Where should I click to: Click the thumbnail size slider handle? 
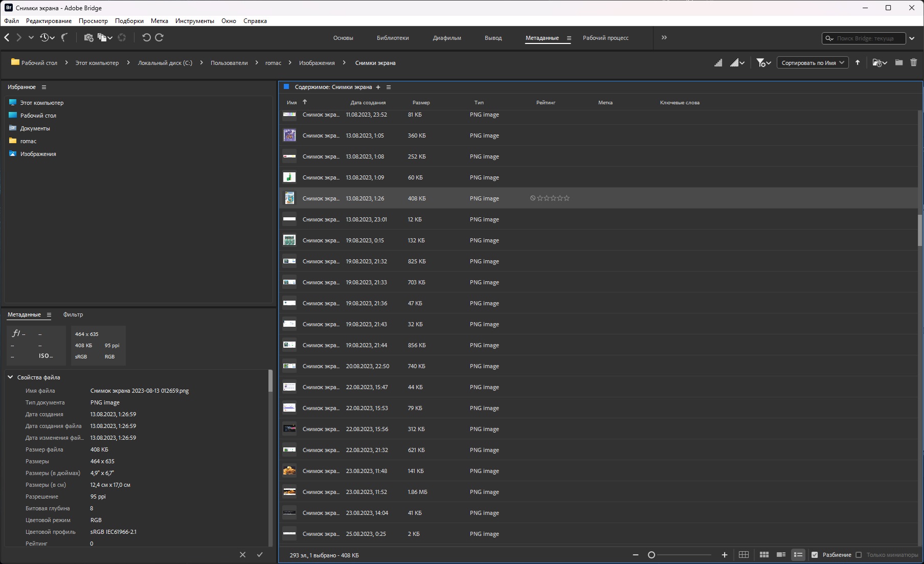pyautogui.click(x=651, y=555)
